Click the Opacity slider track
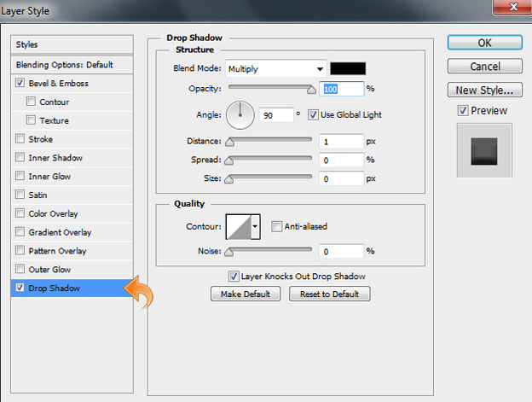532x402 pixels. [269, 88]
